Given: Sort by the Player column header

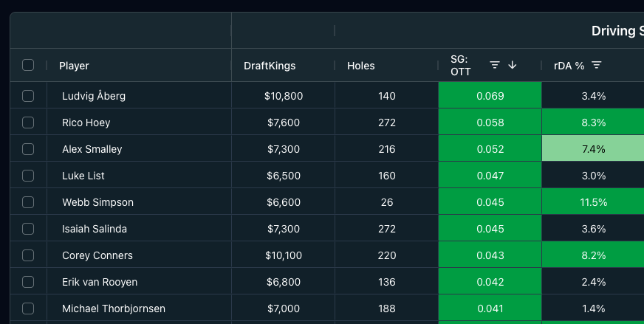Looking at the screenshot, I should (75, 66).
